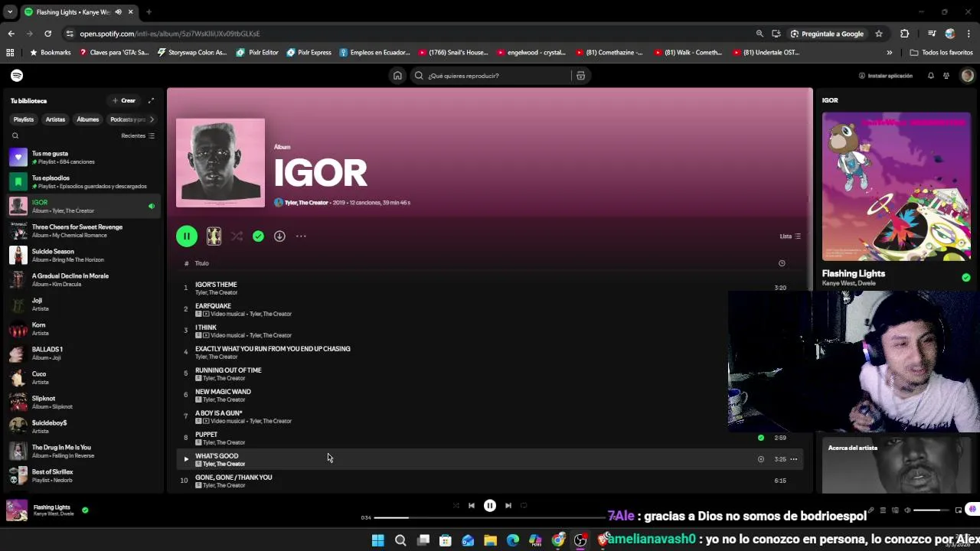Image resolution: width=980 pixels, height=551 pixels.
Task: Open Flashing Lights title in right panel
Action: click(854, 273)
